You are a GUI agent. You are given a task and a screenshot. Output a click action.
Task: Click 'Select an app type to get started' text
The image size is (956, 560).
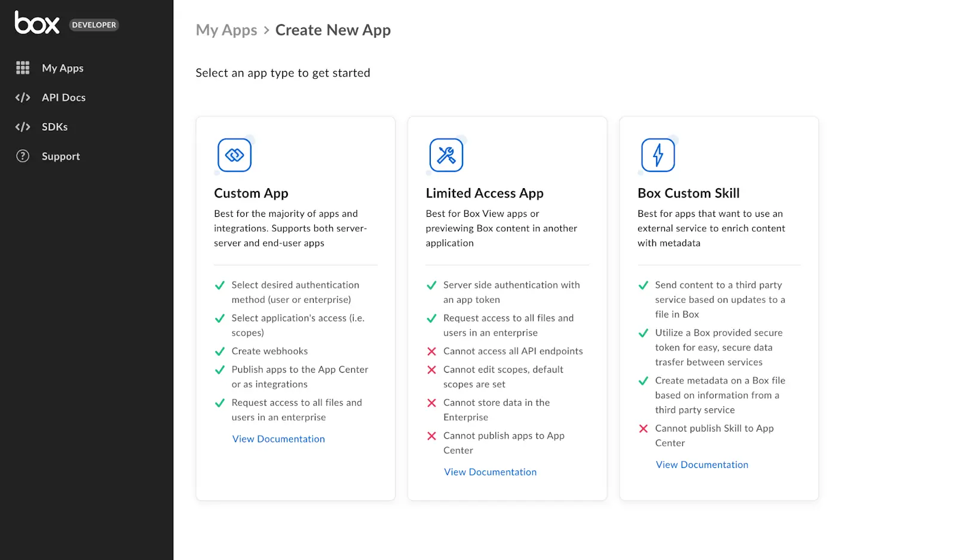click(283, 73)
